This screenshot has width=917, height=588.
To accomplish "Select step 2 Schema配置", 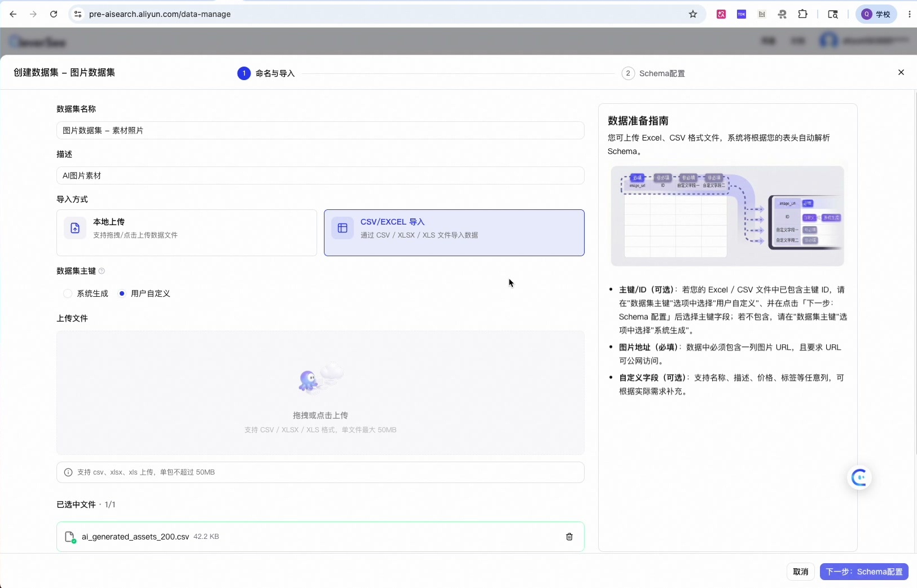I will click(x=653, y=73).
